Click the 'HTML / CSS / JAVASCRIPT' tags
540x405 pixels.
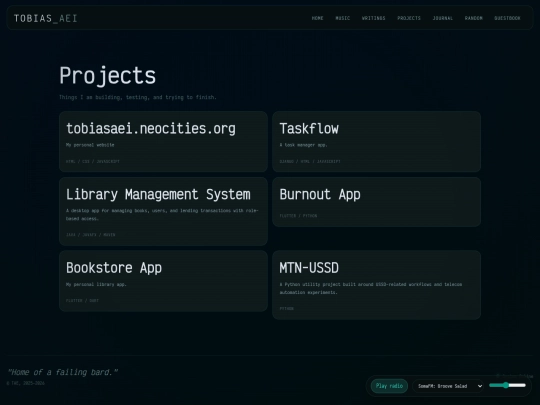93,161
